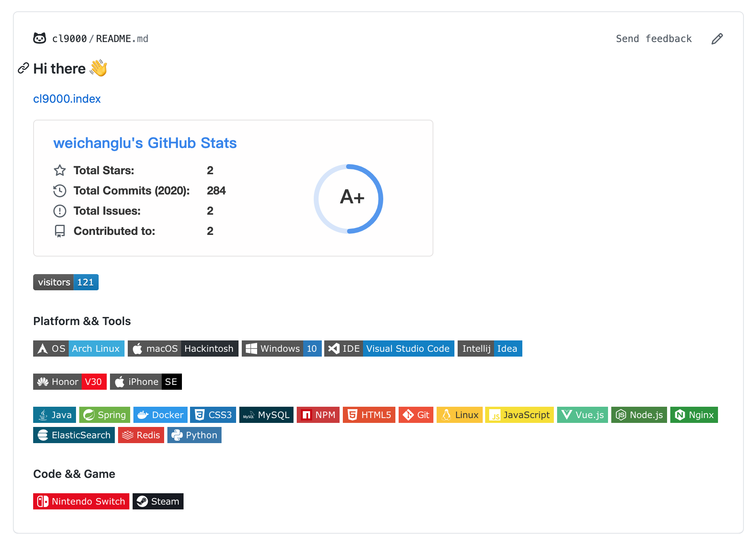This screenshot has width=756, height=545.
Task: Click the Nintendo Switch badge
Action: click(x=81, y=501)
